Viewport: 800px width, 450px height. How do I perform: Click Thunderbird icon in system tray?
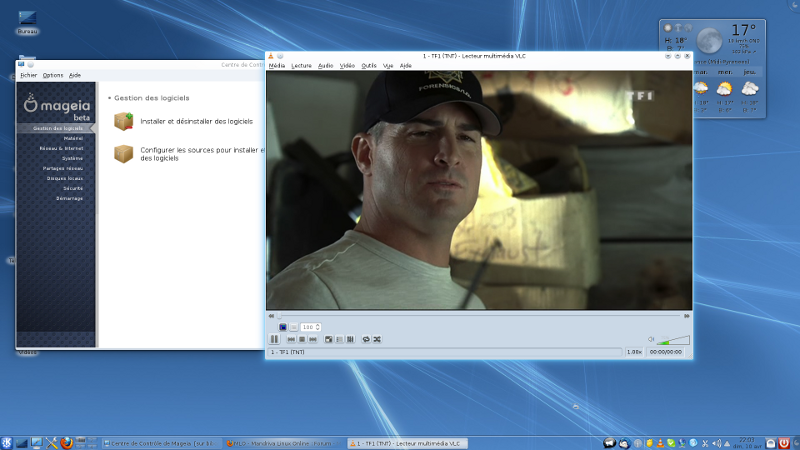tap(624, 443)
